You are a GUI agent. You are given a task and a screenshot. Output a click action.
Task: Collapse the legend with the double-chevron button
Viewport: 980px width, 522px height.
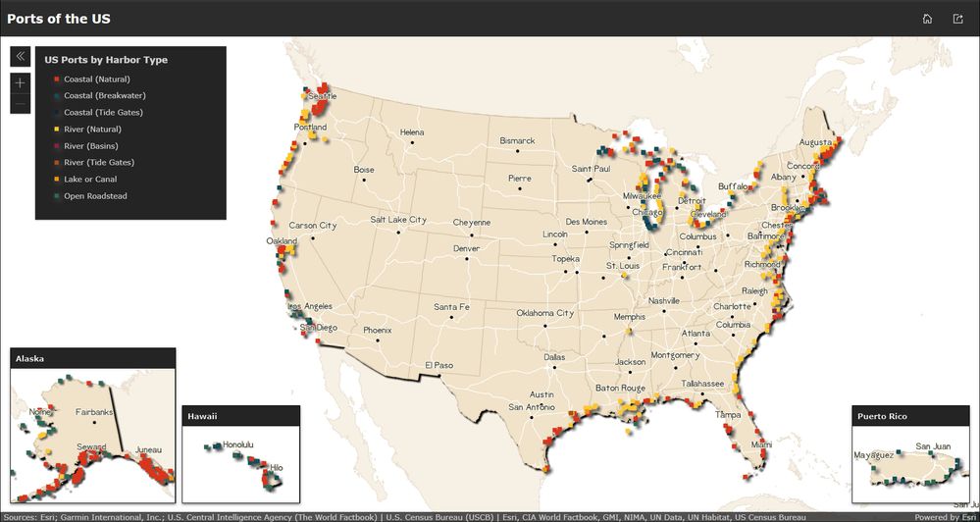pyautogui.click(x=20, y=56)
